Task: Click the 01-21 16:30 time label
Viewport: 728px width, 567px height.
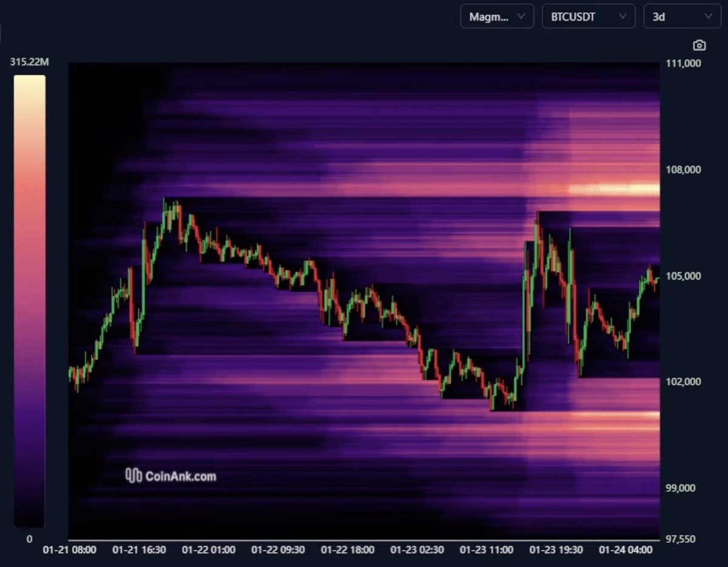Action: pos(139,550)
